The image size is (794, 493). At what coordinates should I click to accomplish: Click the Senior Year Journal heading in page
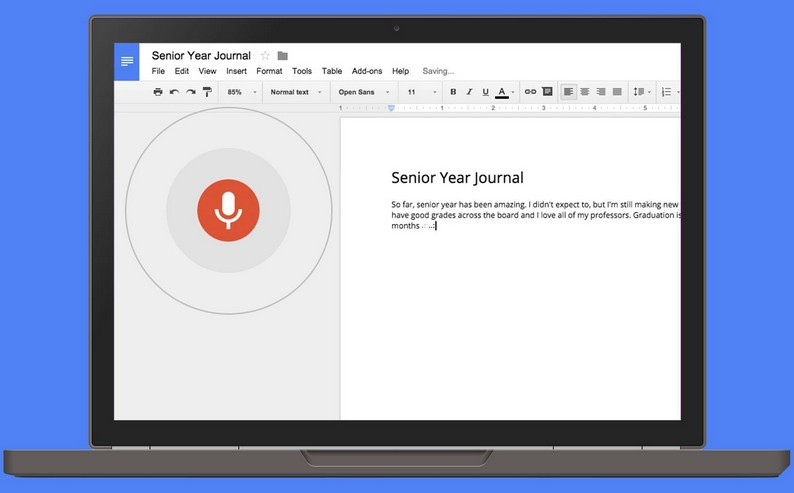point(457,178)
